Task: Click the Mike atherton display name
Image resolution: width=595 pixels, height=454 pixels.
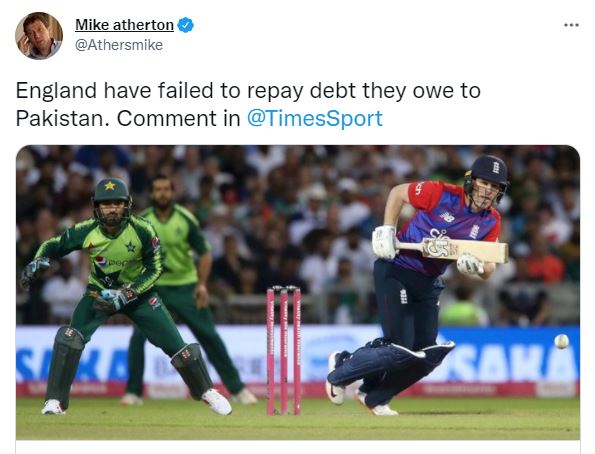Action: pyautogui.click(x=124, y=25)
